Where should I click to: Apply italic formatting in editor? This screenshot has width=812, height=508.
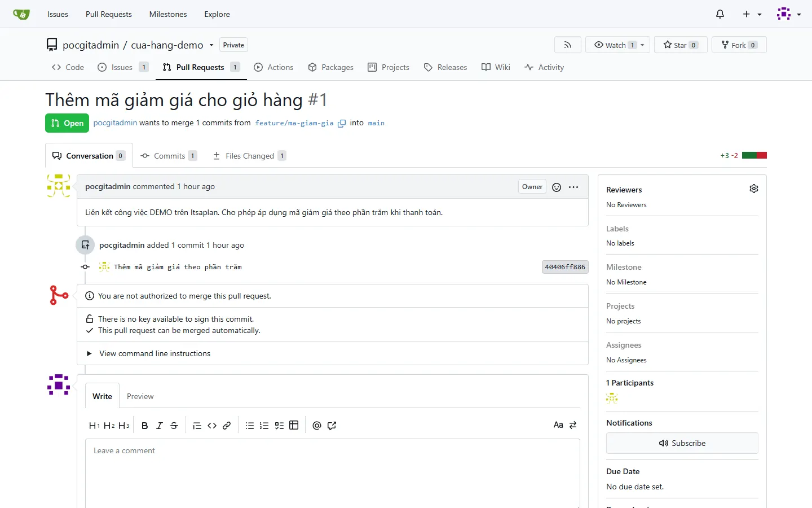click(x=160, y=426)
